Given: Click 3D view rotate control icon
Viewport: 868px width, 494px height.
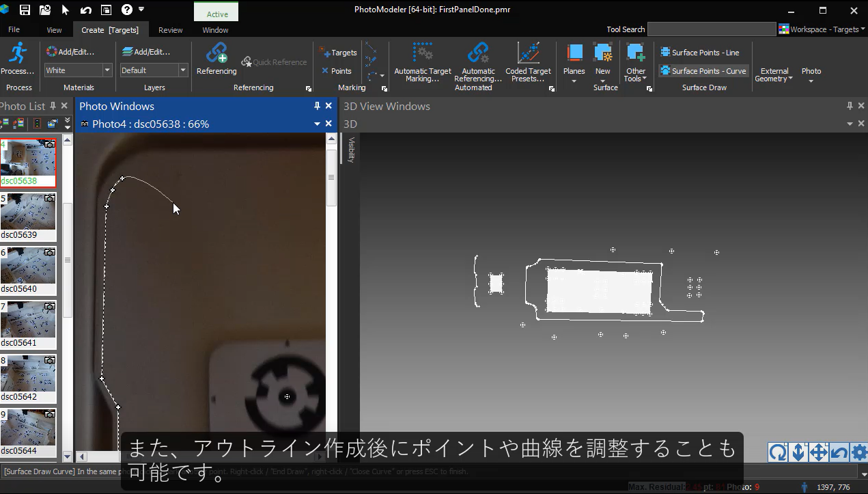Looking at the screenshot, I should (x=778, y=452).
